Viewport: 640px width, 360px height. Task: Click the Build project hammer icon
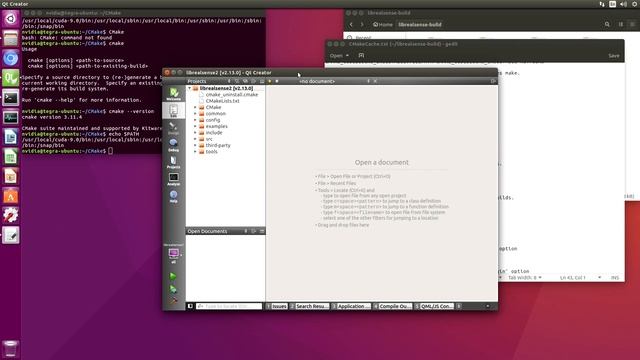coord(173,301)
